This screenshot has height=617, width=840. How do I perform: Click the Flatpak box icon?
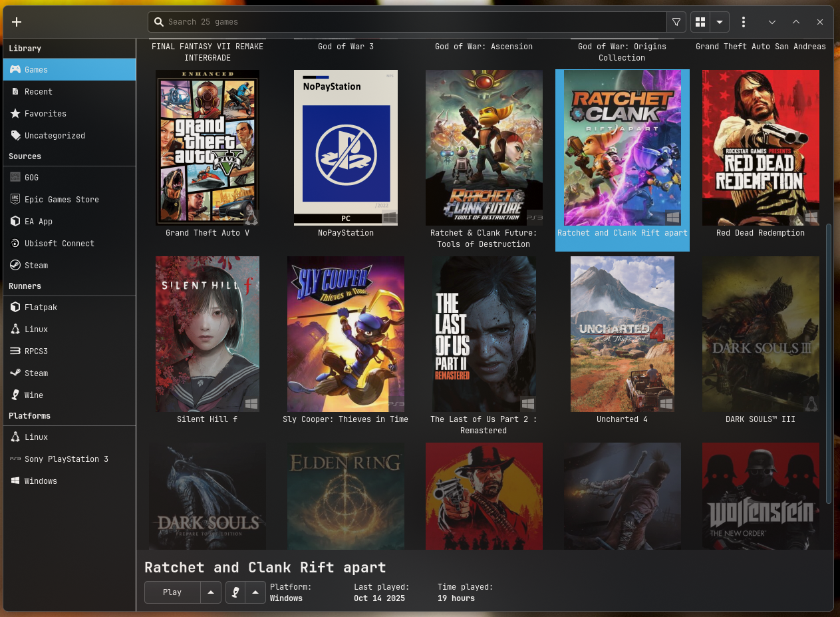pos(15,307)
